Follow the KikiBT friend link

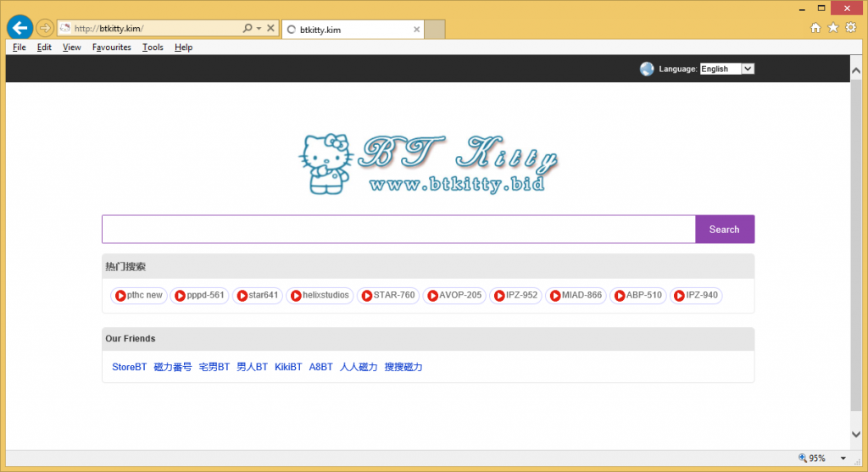[288, 367]
